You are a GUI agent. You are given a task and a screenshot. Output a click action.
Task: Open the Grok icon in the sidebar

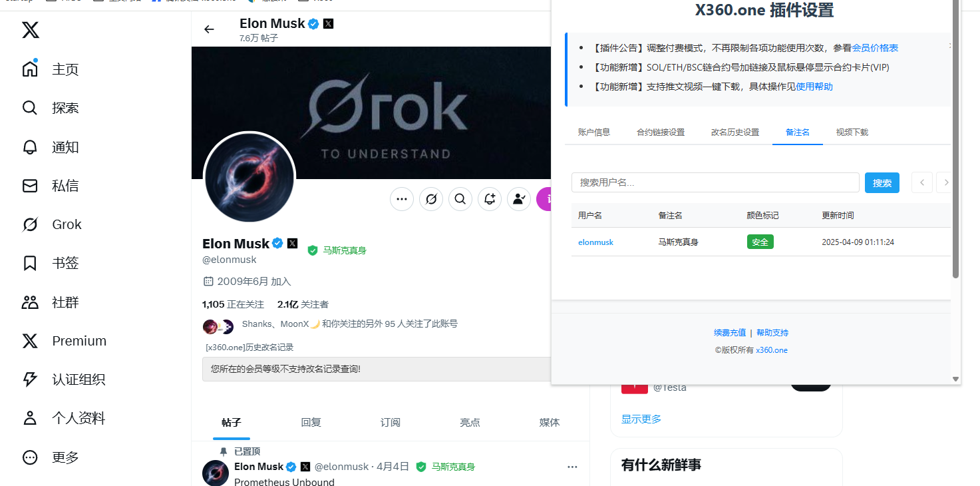30,224
